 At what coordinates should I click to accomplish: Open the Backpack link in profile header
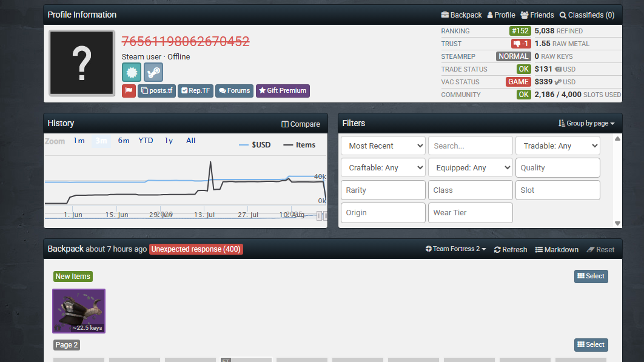coord(461,15)
